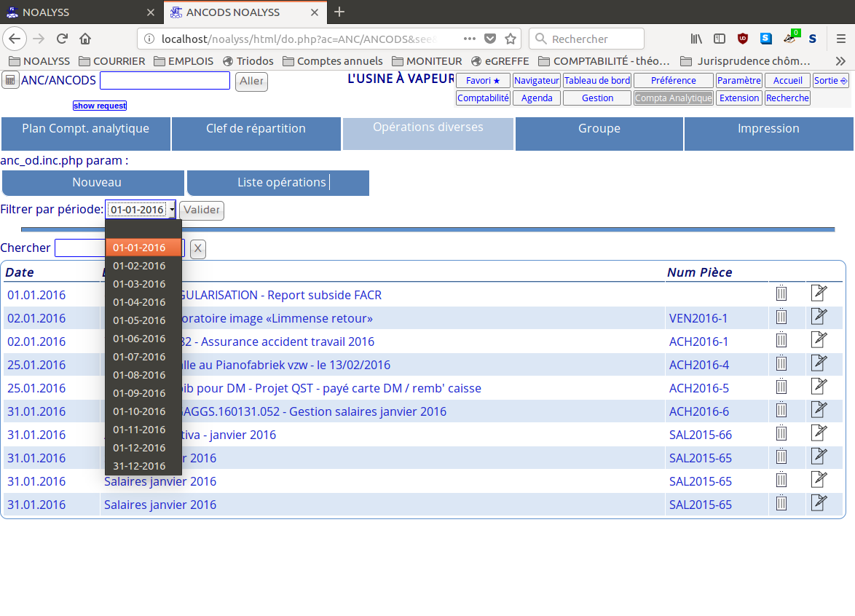Click the Nouveau button
The width and height of the screenshot is (855, 616).
96,183
